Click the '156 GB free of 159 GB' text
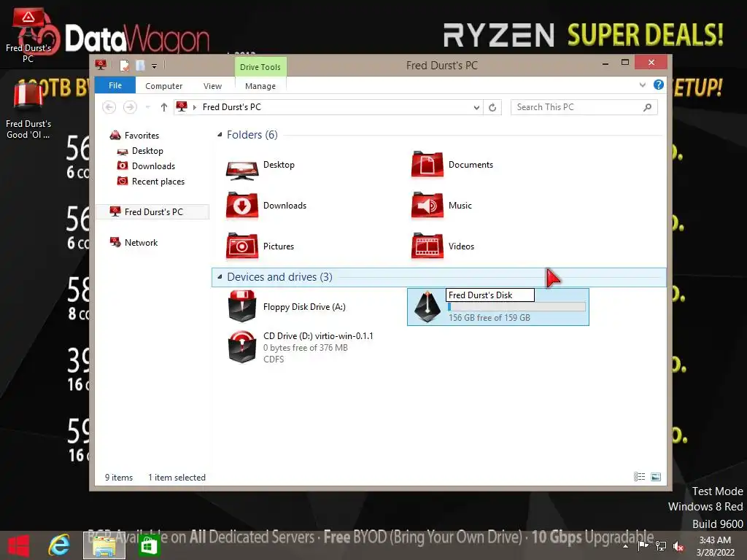Viewport: 747px width, 560px height. pos(489,318)
